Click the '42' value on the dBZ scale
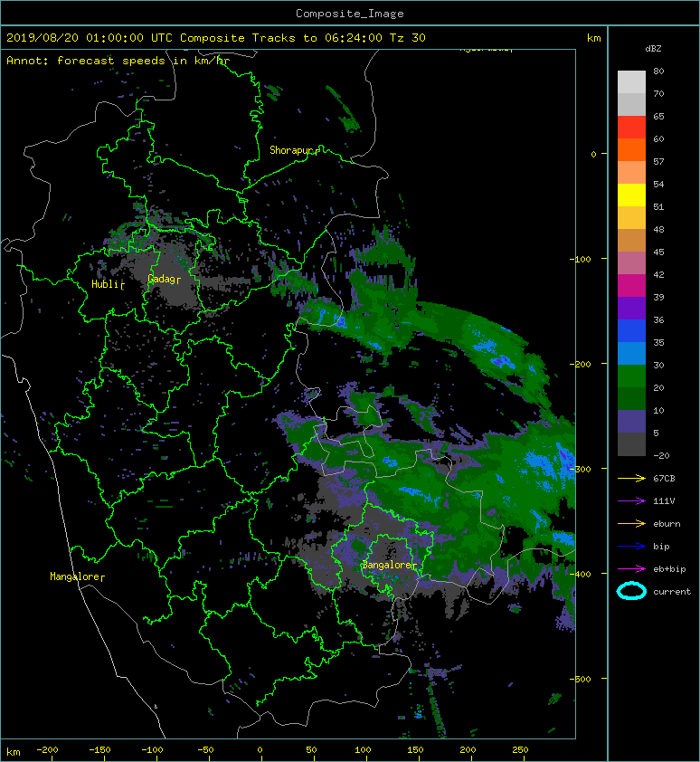This screenshot has height=762, width=700. [658, 274]
